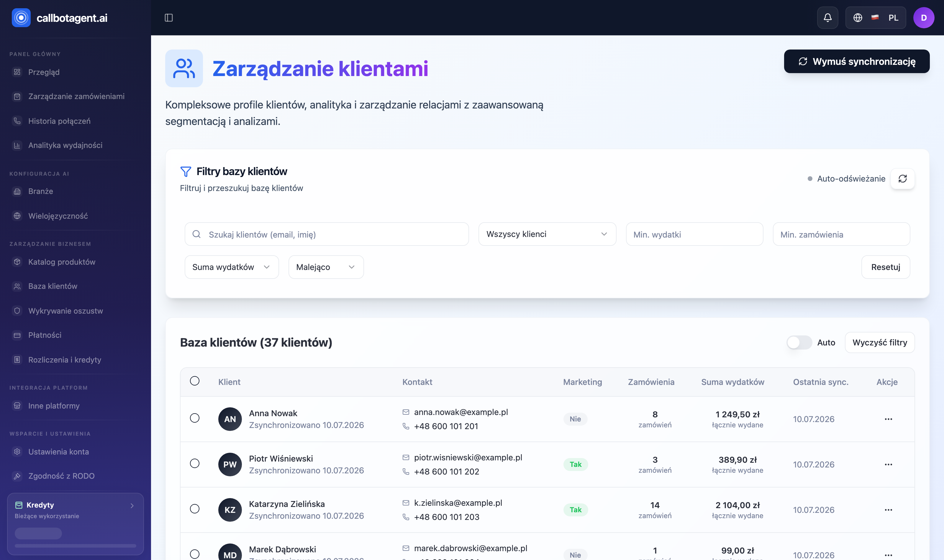Click Wymuś synchronizację button
The width and height of the screenshot is (944, 560).
856,61
